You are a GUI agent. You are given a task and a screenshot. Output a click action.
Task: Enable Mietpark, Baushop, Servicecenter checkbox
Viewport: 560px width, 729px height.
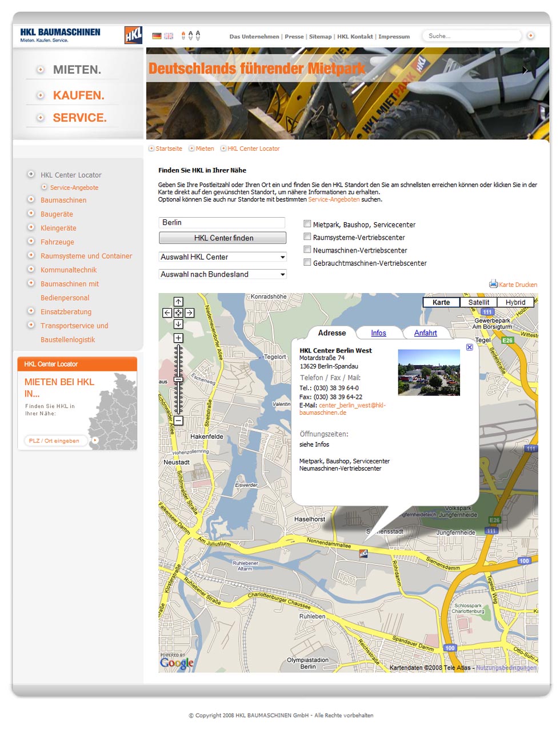click(307, 224)
